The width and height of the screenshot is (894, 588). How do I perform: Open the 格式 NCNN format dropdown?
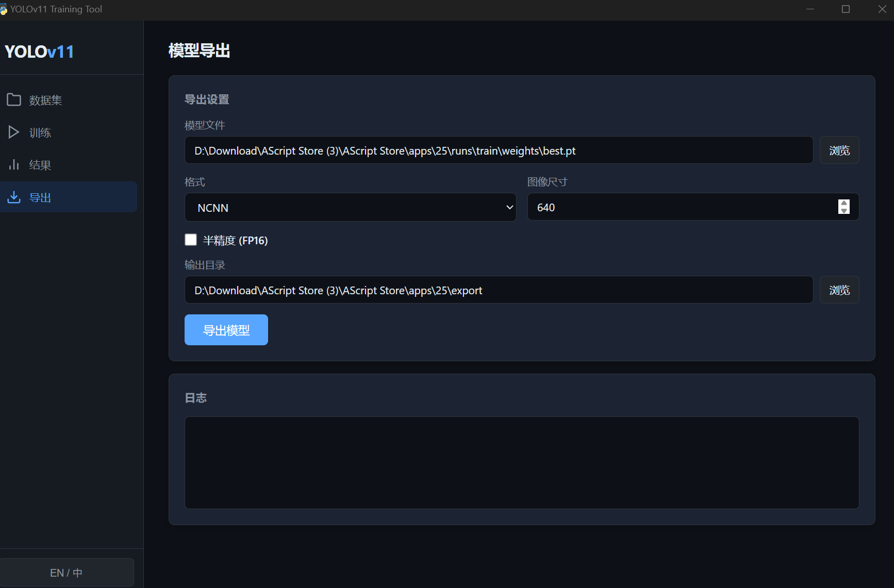350,207
